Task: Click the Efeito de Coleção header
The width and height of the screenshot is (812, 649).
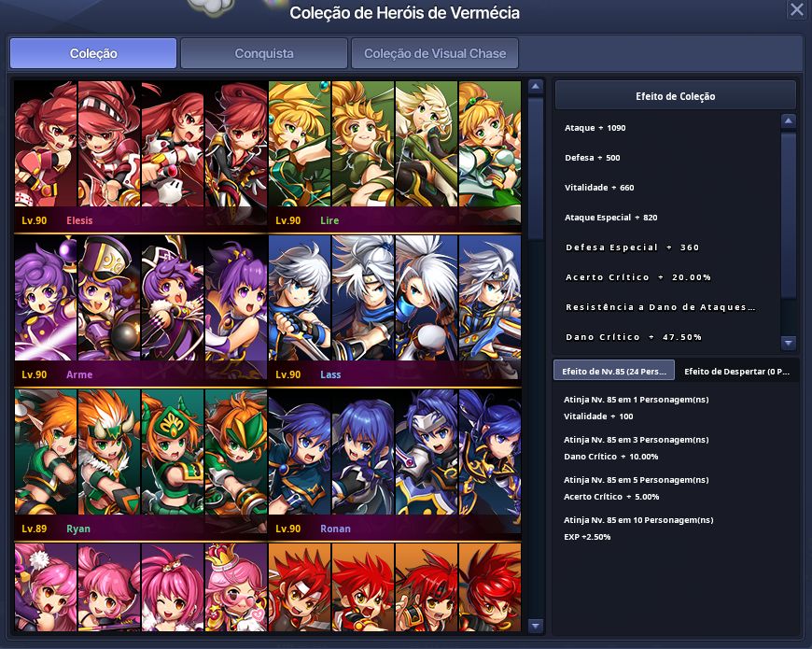Action: [x=676, y=96]
